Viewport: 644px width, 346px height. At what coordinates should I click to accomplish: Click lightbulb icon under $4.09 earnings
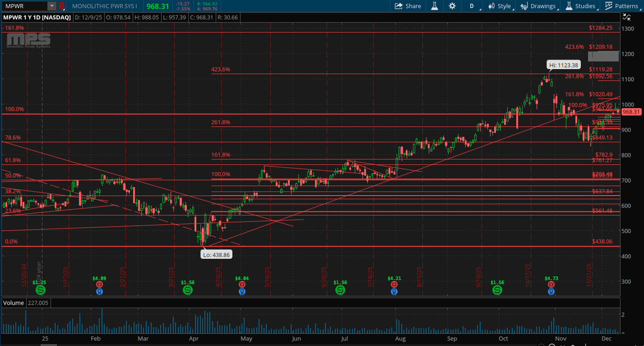point(99,291)
